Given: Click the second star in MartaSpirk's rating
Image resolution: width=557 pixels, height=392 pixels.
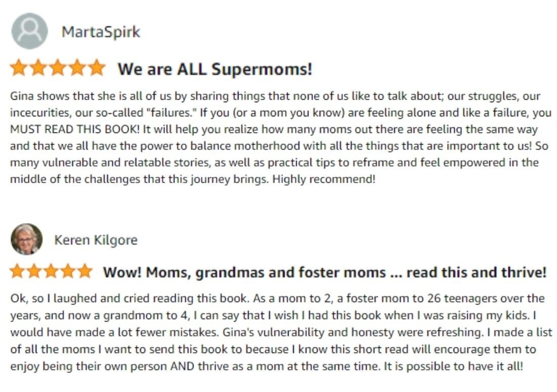Looking at the screenshot, I should [x=38, y=68].
